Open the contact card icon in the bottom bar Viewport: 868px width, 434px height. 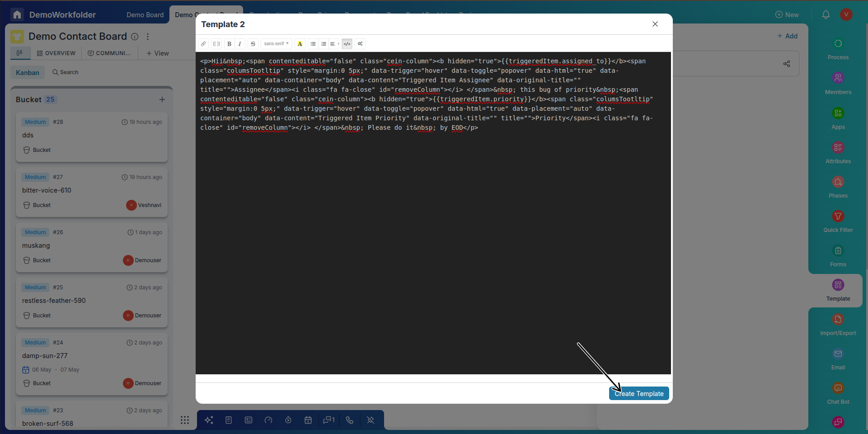pos(249,420)
